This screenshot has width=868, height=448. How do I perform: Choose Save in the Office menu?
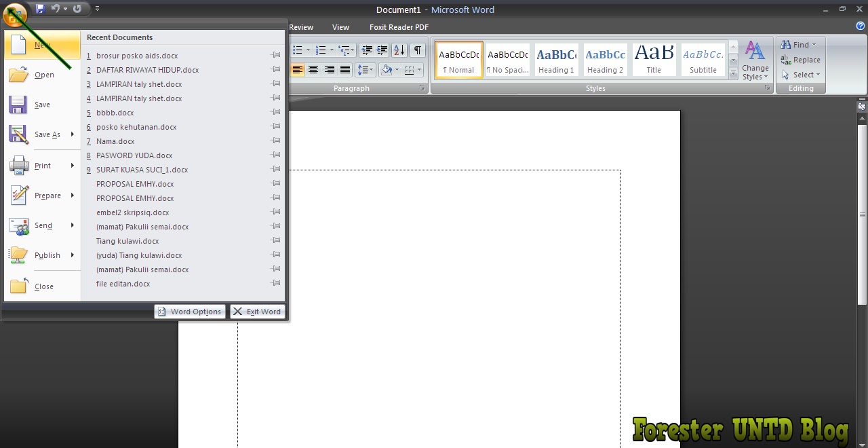(x=42, y=105)
